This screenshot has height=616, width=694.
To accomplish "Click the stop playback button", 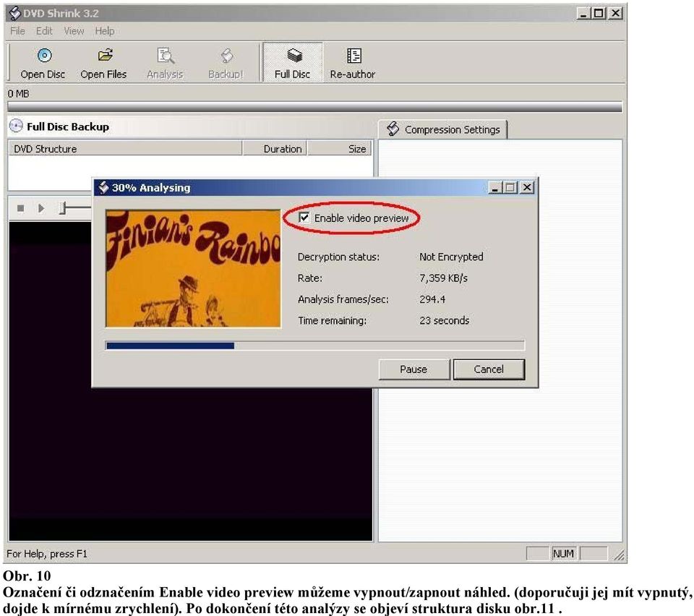I will (20, 208).
